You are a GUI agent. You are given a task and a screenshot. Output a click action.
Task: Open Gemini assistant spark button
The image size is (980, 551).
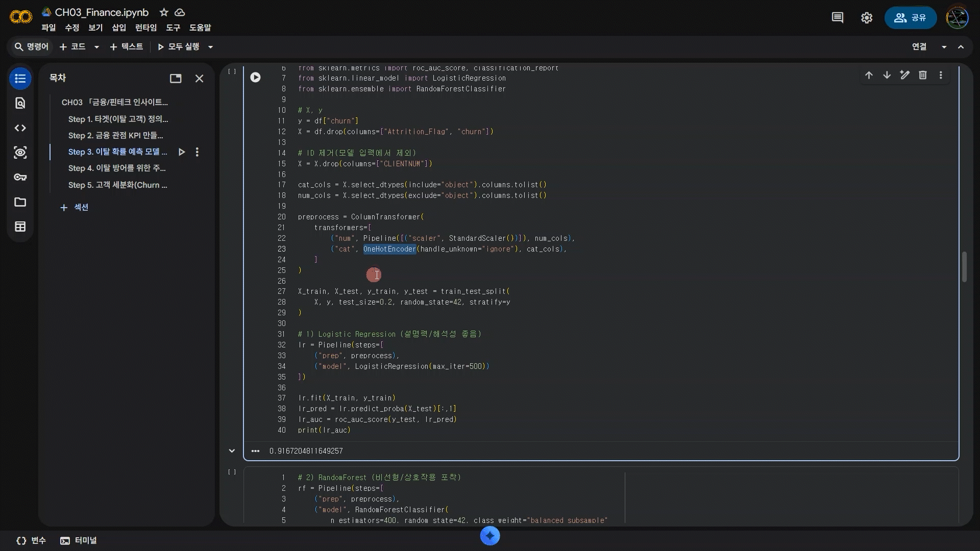[489, 536]
